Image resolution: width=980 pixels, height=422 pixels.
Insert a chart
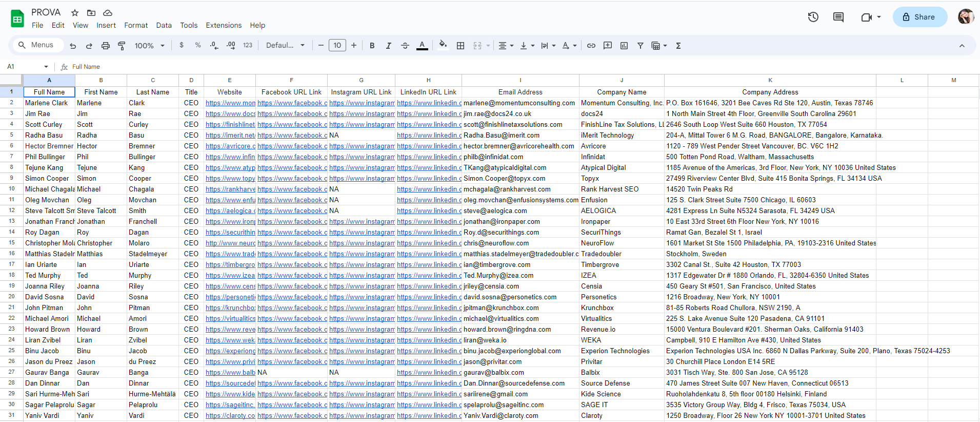[624, 46]
